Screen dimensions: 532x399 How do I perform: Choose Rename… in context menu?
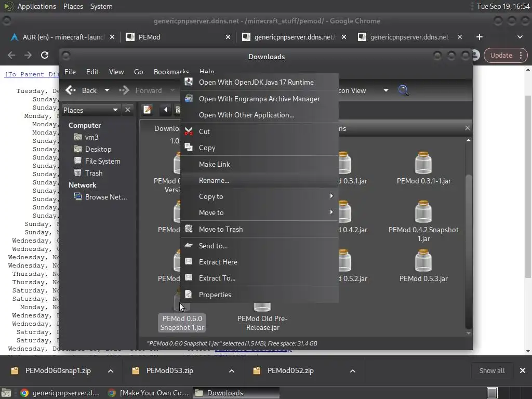260,180
